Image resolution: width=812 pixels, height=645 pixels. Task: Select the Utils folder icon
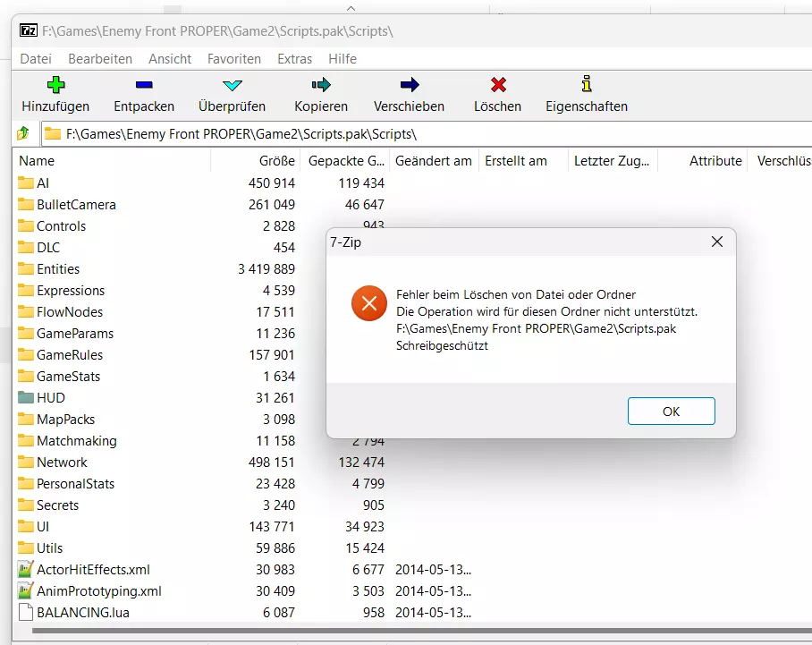tap(25, 548)
